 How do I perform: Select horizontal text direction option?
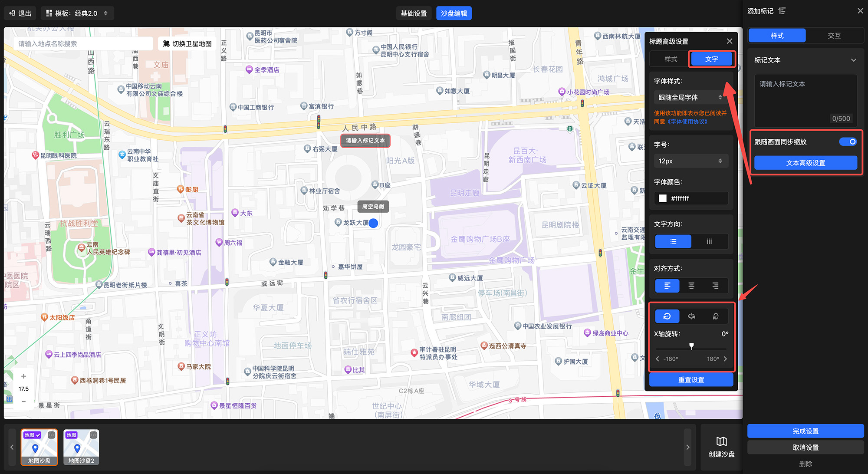pyautogui.click(x=673, y=241)
